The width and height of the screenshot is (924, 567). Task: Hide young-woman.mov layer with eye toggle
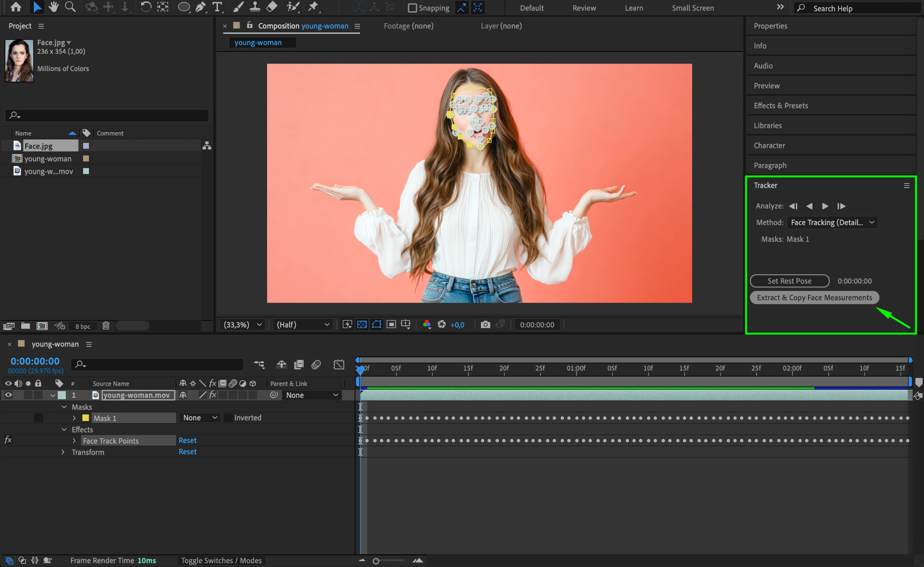(x=8, y=395)
